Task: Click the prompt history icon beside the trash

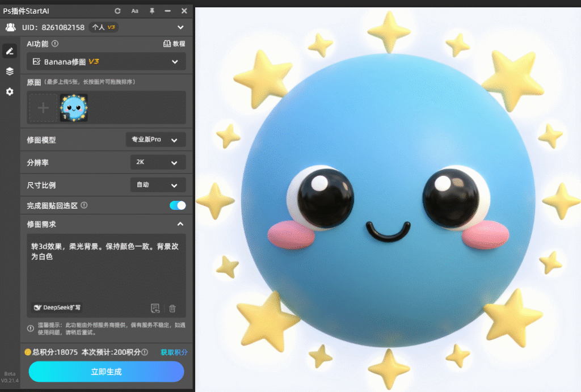Action: pyautogui.click(x=155, y=309)
